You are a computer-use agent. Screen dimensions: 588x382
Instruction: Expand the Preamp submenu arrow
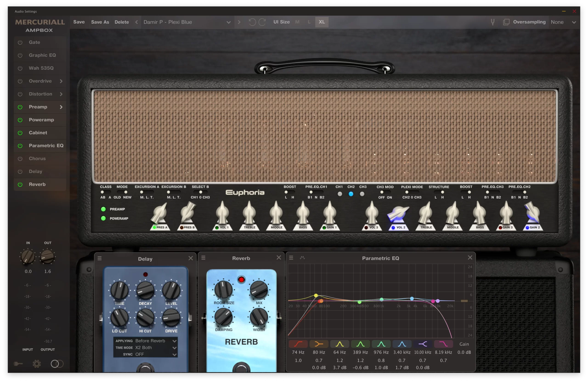coord(61,107)
